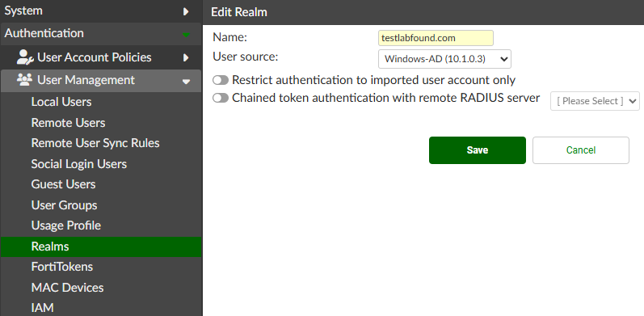Open the IAM menu entry
644x316 pixels.
(x=42, y=308)
